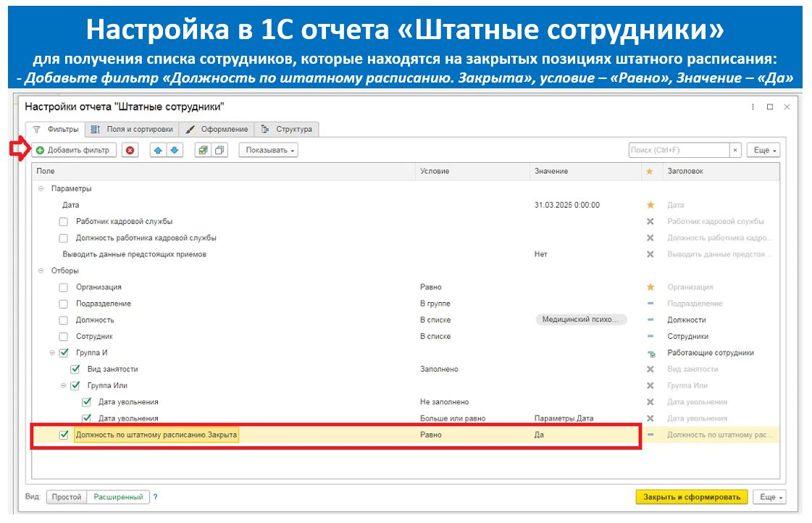Image resolution: width=812 pixels, height=523 pixels.
Task: Click cross icon in Группа Или row
Action: [x=650, y=386]
